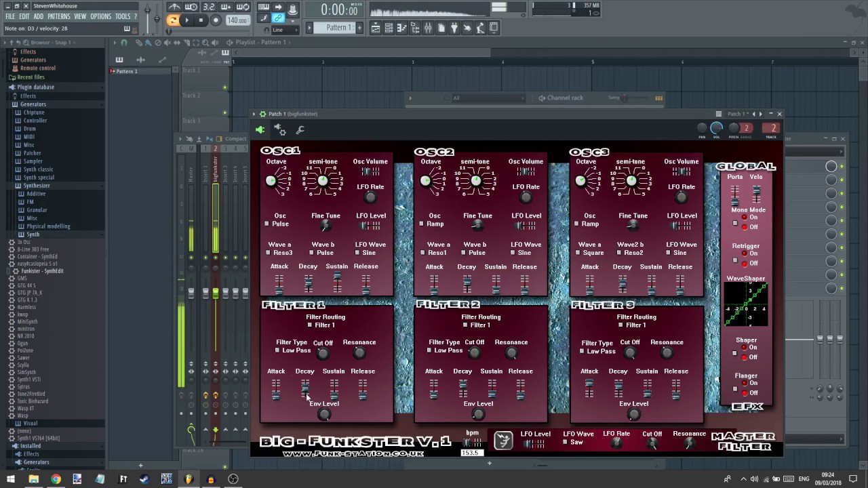868x488 pixels.
Task: Open the detailed settings gear icon in Patch 1
Action: (x=280, y=129)
